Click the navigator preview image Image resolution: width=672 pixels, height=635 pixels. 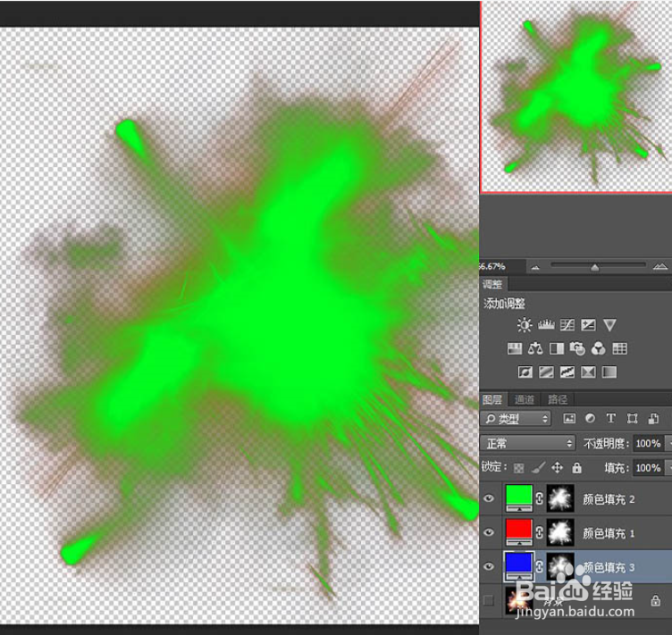point(576,96)
